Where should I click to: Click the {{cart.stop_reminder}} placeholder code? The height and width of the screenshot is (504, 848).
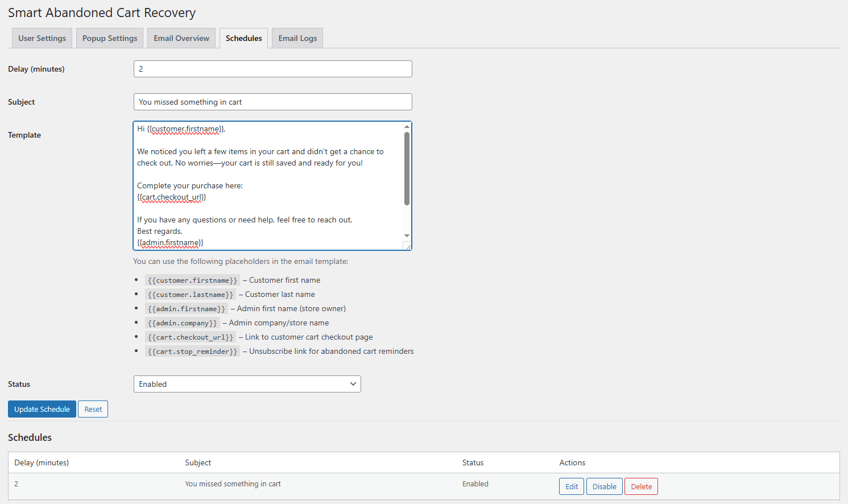(192, 352)
